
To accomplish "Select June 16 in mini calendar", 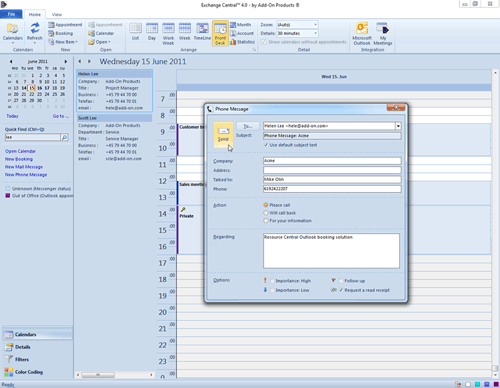I will 39,88.
